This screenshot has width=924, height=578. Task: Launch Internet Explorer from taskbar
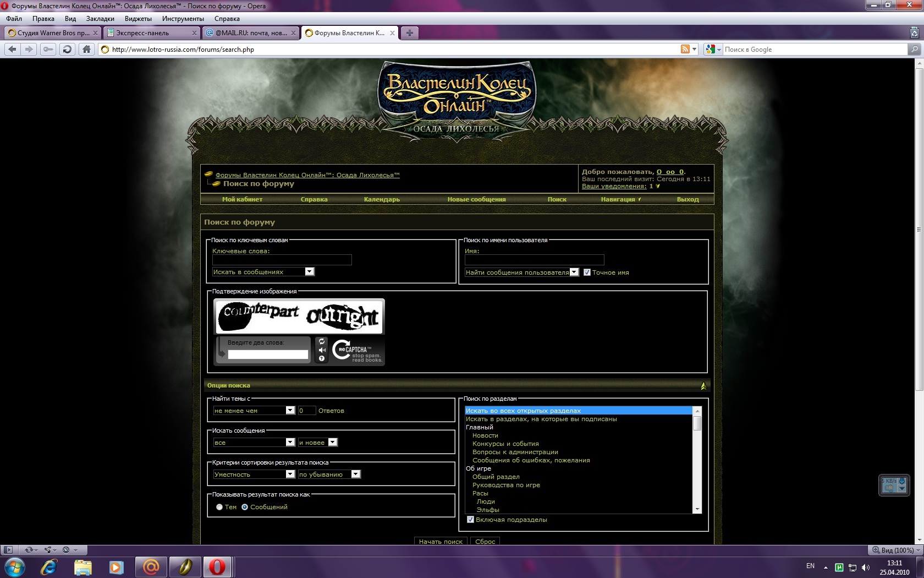49,566
